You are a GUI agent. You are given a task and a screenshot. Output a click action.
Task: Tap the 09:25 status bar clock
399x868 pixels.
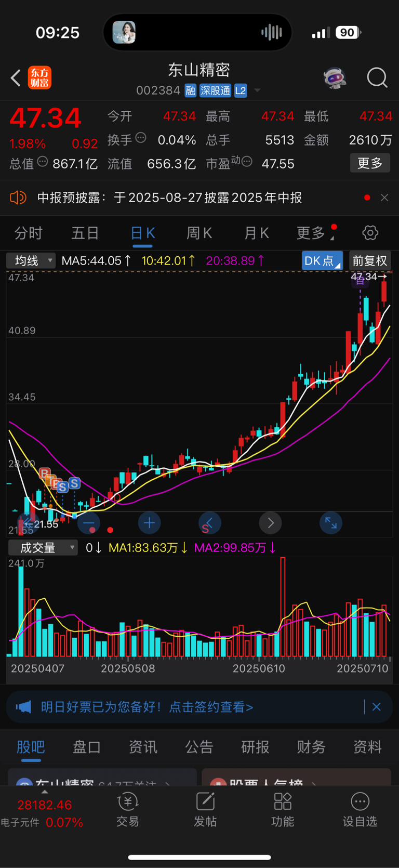coord(57,33)
